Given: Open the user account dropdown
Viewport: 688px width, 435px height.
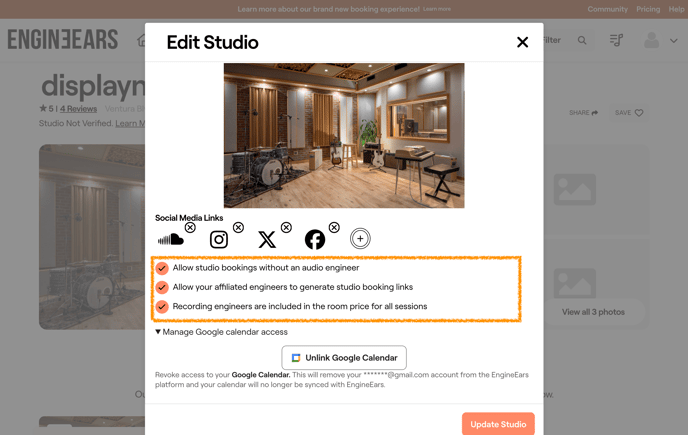Looking at the screenshot, I should coord(660,41).
